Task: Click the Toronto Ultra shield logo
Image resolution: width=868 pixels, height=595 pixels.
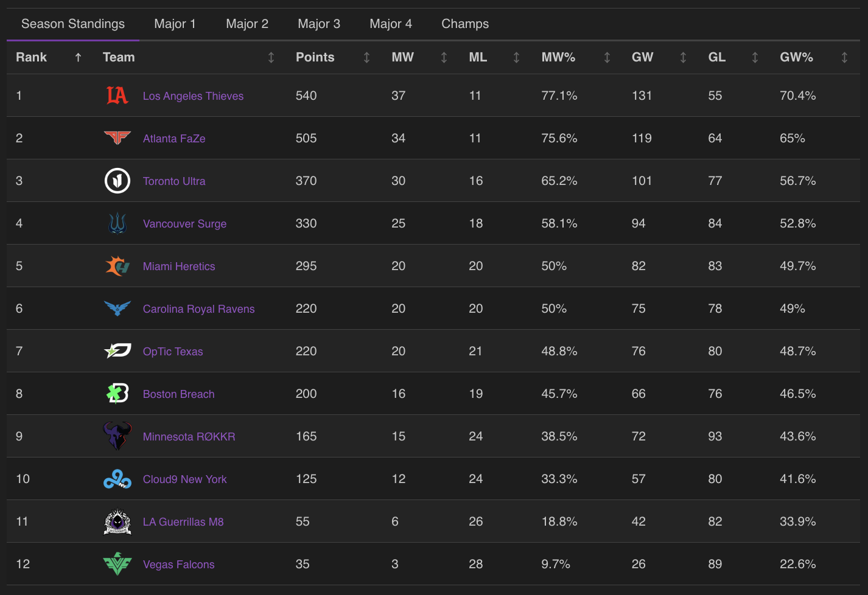Action: pyautogui.click(x=117, y=181)
